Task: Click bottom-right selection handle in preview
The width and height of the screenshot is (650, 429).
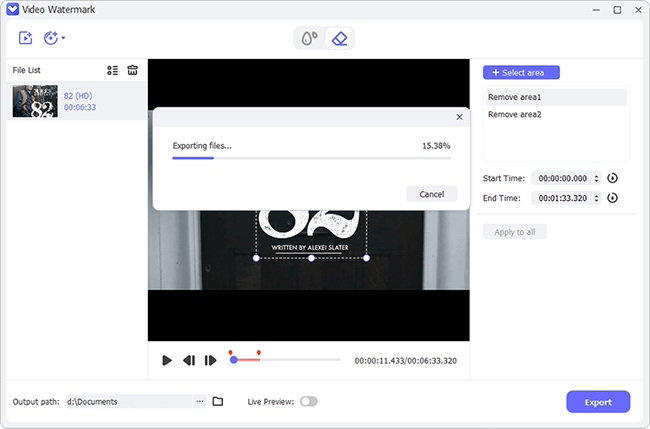Action: (366, 258)
